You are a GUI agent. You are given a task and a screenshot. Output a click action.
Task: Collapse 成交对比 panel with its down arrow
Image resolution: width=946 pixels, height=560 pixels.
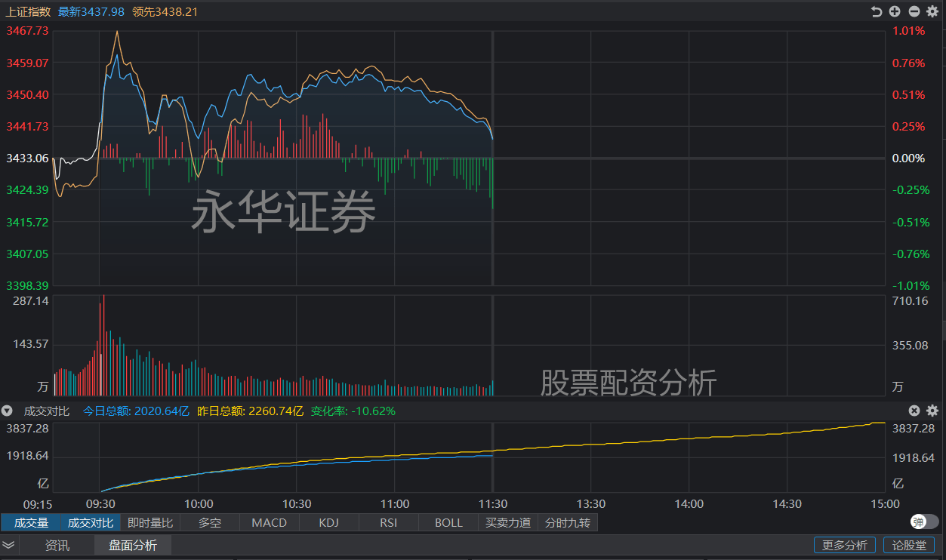pyautogui.click(x=7, y=411)
